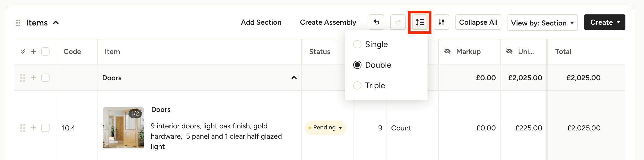The height and width of the screenshot is (160, 644).
Task: Click the Doors section row drag handle
Action: (23, 78)
